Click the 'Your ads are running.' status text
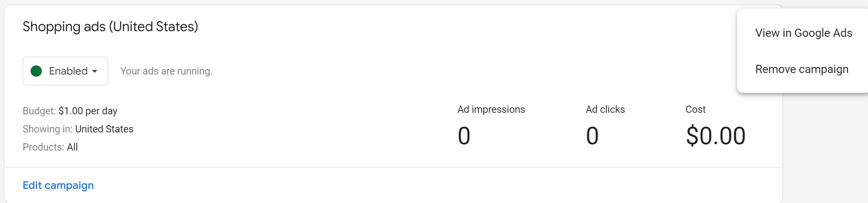The height and width of the screenshot is (203, 868). click(166, 71)
